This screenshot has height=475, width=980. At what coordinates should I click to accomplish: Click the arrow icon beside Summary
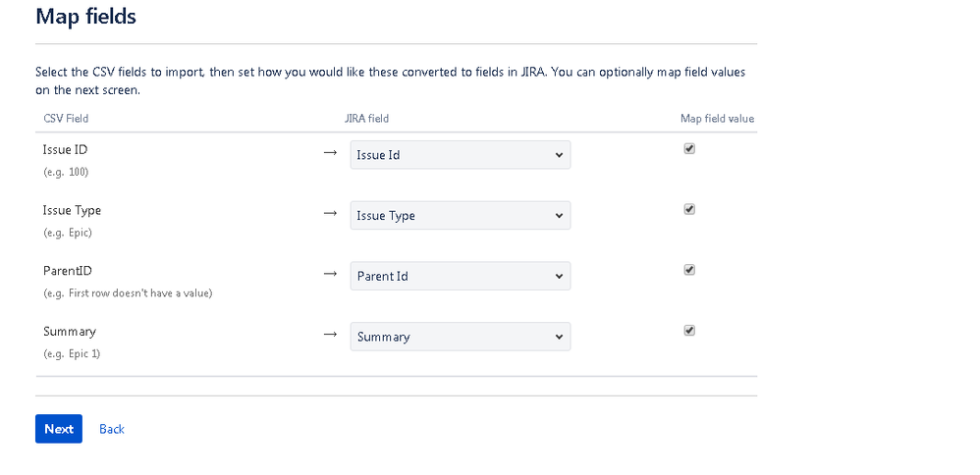(330, 335)
